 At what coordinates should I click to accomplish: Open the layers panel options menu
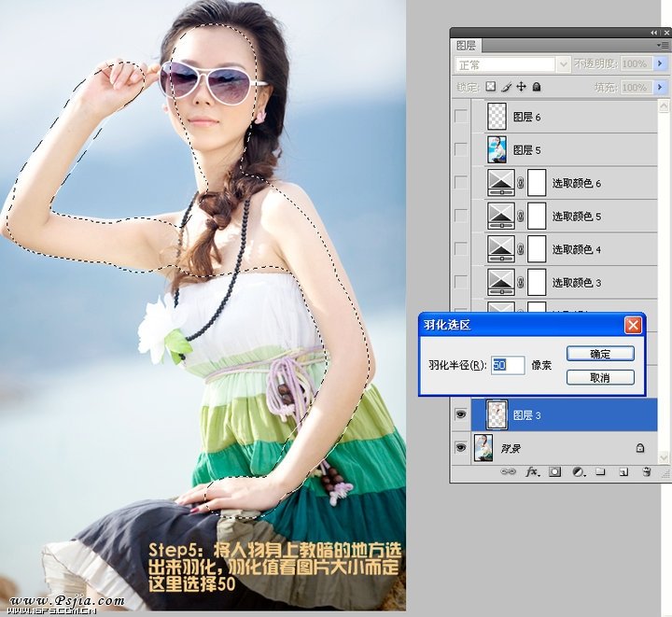[664, 45]
